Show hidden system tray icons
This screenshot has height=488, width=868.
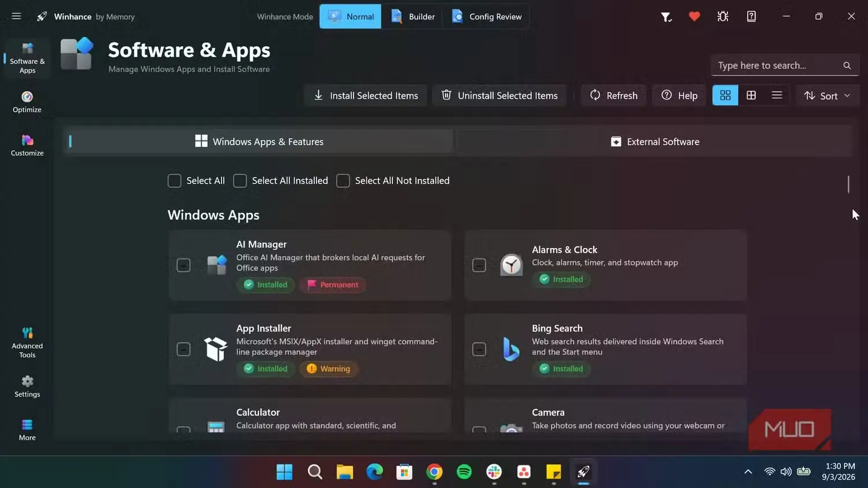748,472
